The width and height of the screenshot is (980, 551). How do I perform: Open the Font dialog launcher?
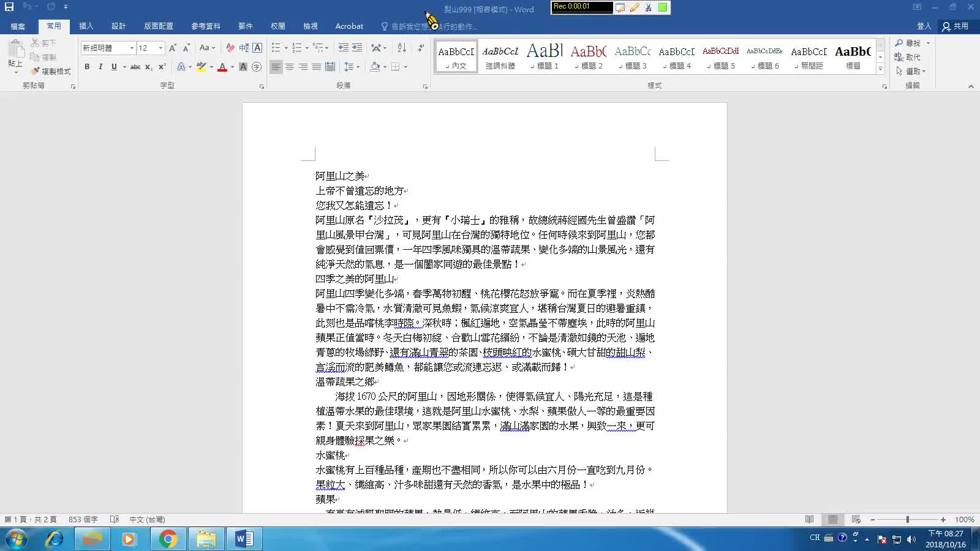pyautogui.click(x=262, y=86)
